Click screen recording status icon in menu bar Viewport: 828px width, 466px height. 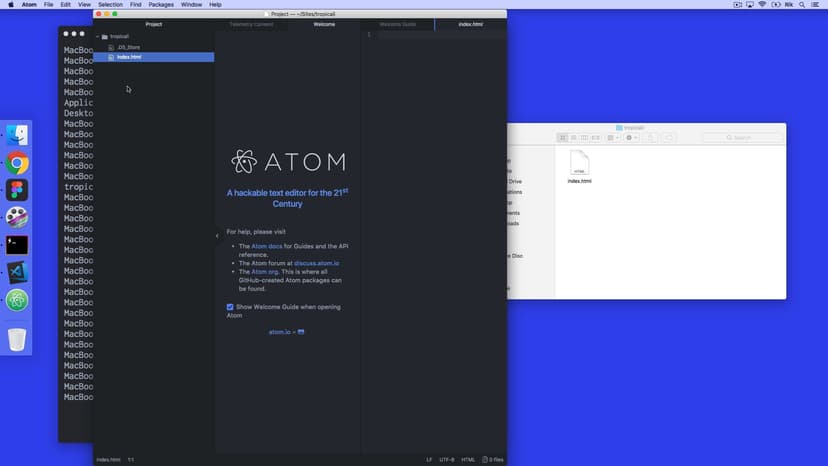coord(737,4)
